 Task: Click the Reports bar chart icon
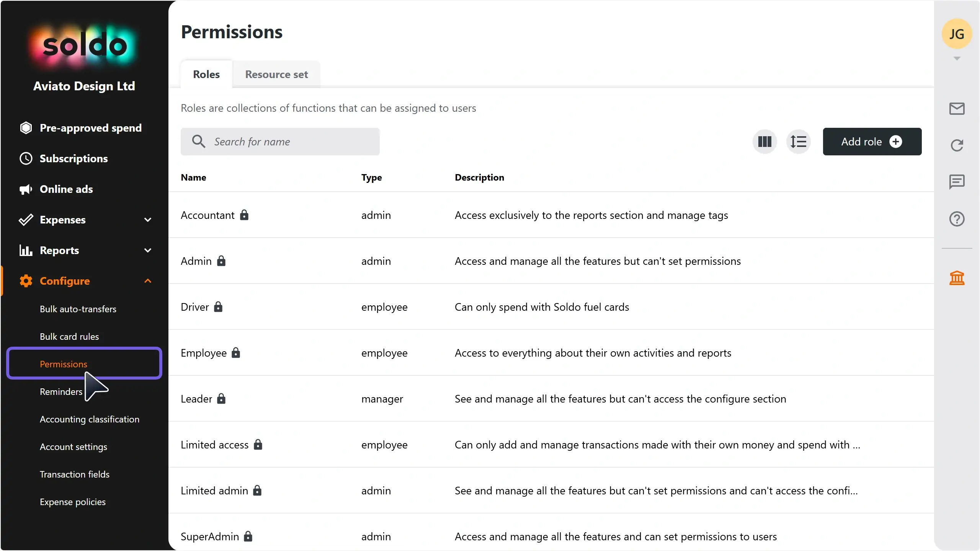tap(26, 250)
